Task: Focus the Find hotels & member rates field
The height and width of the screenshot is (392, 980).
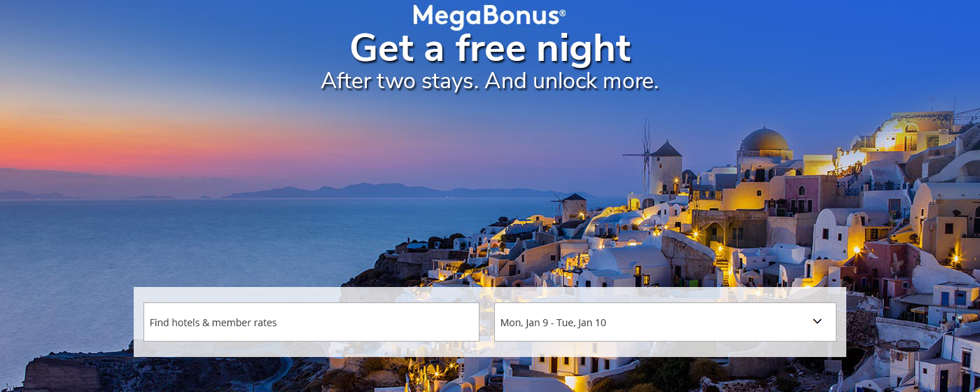Action: coord(311,322)
